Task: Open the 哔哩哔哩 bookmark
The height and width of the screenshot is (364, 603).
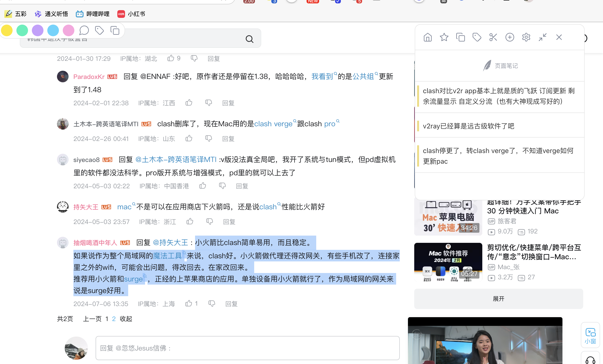Action: click(92, 14)
